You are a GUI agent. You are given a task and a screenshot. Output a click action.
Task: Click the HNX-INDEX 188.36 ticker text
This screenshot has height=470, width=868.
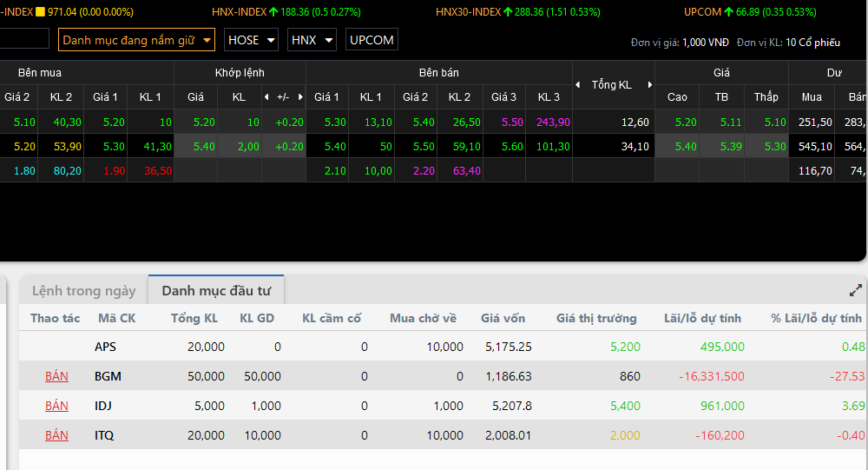(x=286, y=11)
